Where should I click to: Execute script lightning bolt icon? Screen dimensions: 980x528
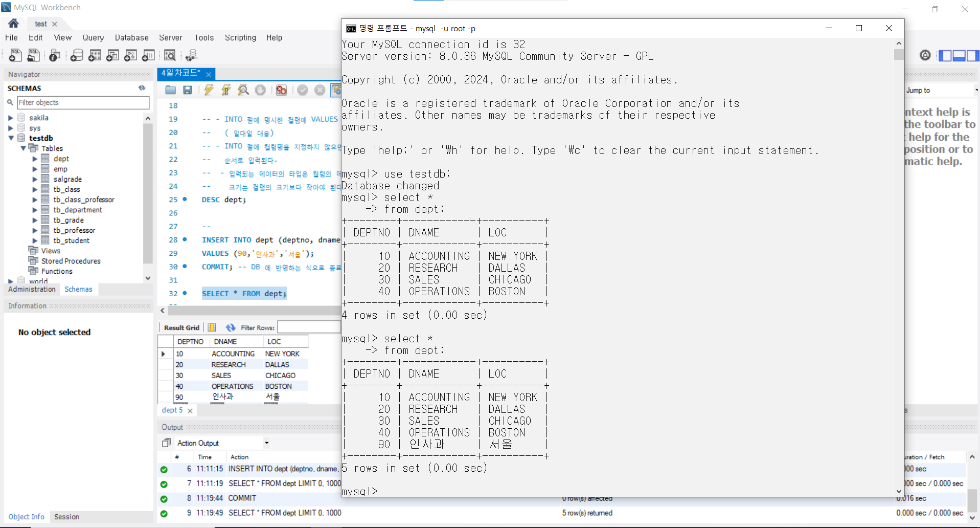pyautogui.click(x=209, y=90)
